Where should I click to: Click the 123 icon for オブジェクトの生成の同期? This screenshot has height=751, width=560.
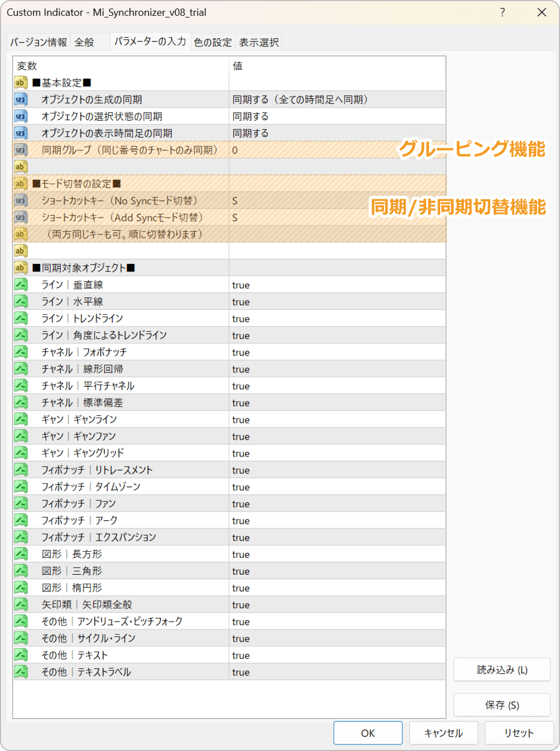pyautogui.click(x=20, y=99)
